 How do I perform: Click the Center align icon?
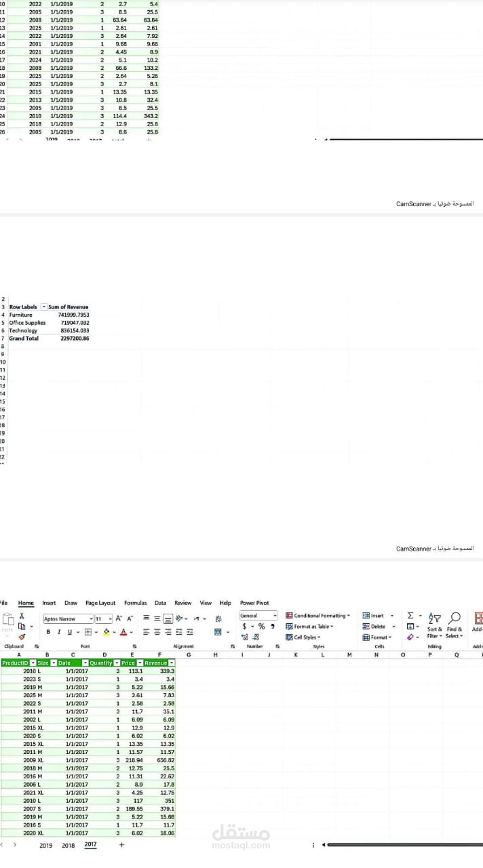point(157,632)
